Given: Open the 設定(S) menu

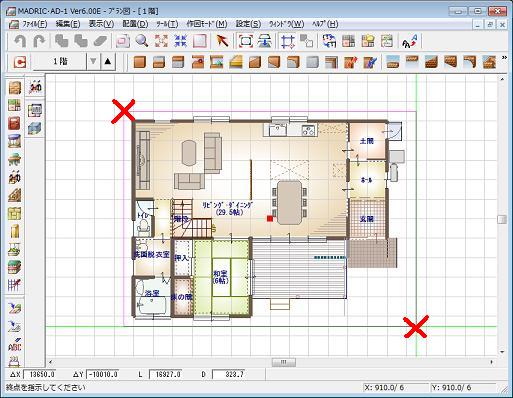Looking at the screenshot, I should tap(248, 24).
